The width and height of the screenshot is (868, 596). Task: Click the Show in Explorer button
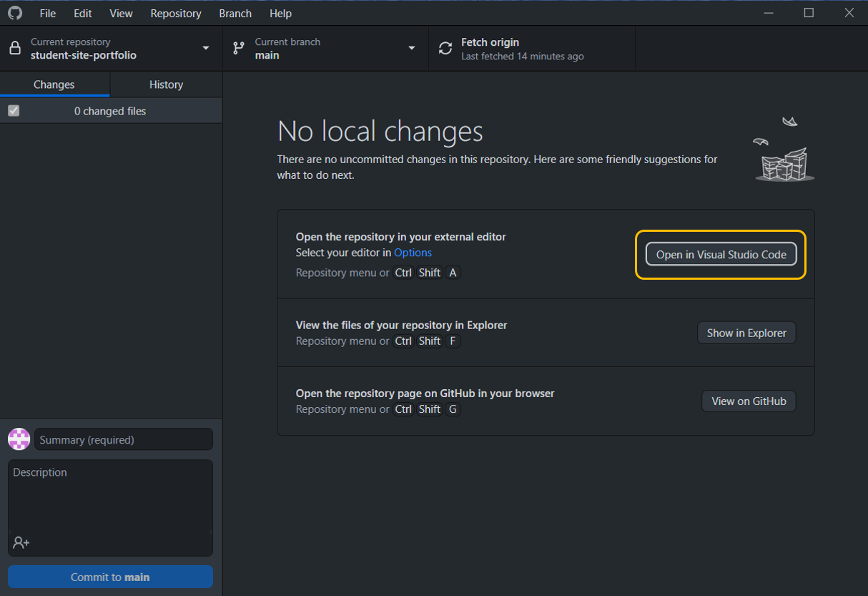(746, 333)
